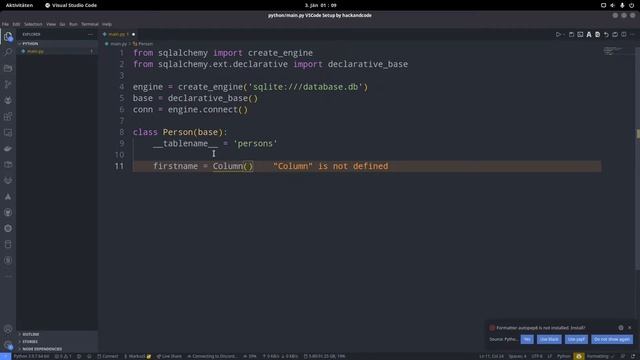Viewport: 640px width, 360px height.
Task: Select the main.py editor tab
Action: coord(118,34)
